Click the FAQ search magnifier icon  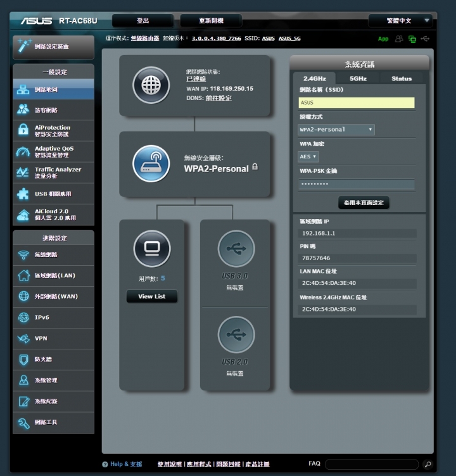[427, 464]
